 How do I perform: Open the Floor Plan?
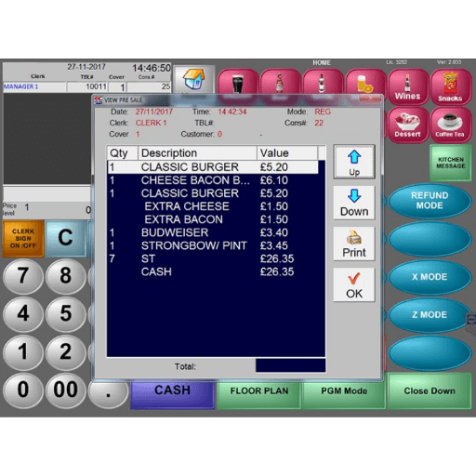(x=259, y=395)
